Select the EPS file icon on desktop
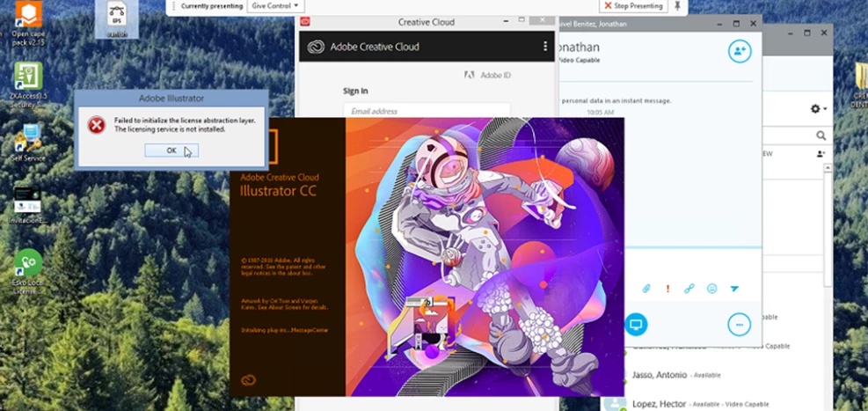This screenshot has width=868, height=411. 117,18
